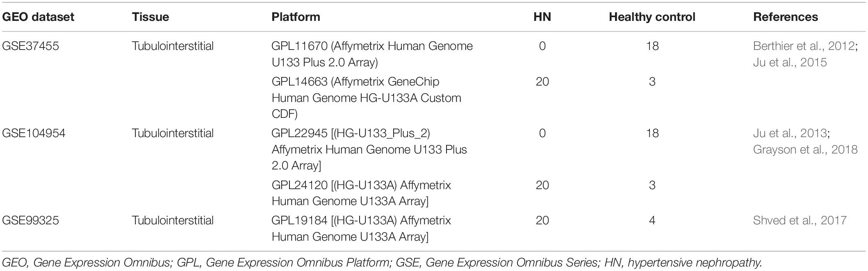Screen dimensions: 868x271
Task: Click the Tissue column header
Action: click(150, 17)
